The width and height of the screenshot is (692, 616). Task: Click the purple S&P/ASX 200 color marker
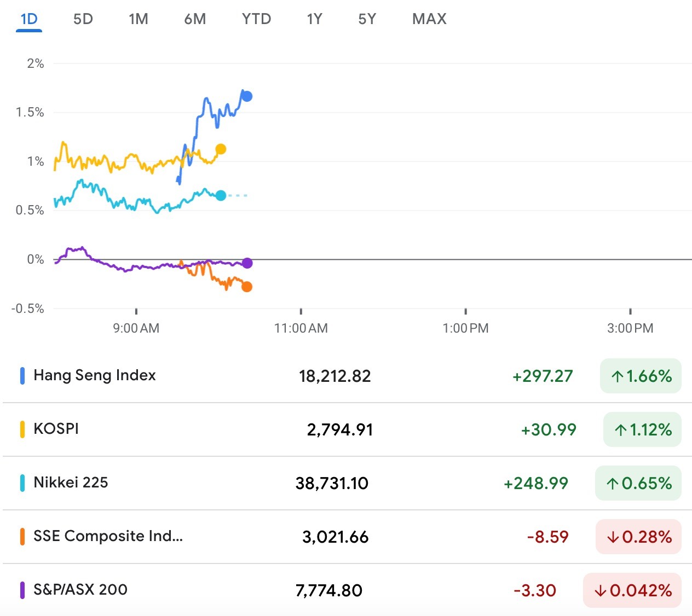(x=22, y=590)
